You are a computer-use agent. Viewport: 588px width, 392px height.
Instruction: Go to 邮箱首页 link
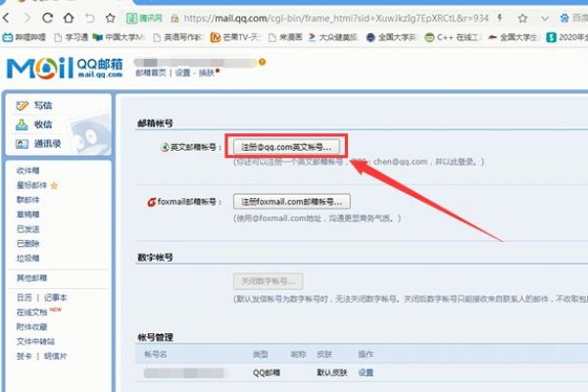(151, 73)
